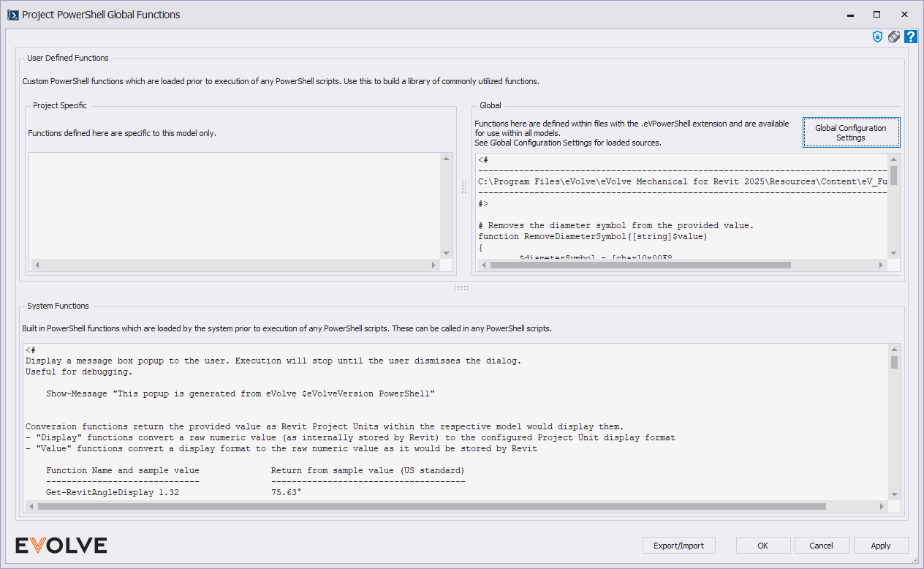Click left arrow of System Functions horizontal scrollbar

point(30,506)
